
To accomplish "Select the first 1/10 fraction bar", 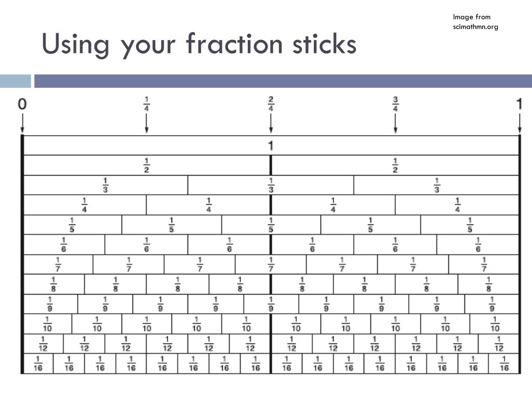I will [x=47, y=324].
